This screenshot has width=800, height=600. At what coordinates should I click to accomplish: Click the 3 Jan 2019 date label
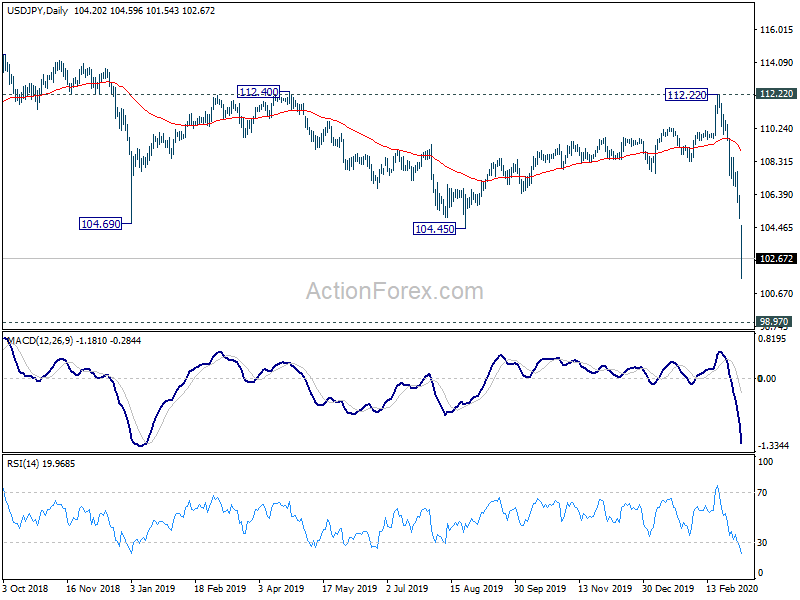[x=153, y=588]
